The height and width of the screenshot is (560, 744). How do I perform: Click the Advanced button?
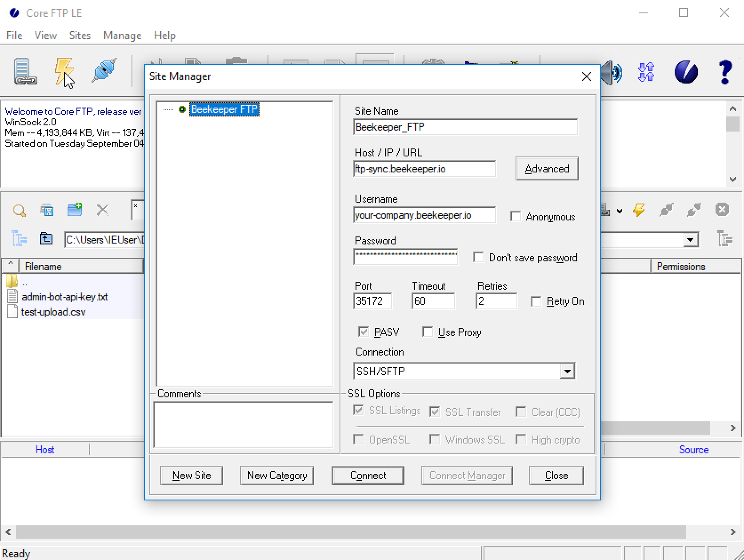[547, 168]
